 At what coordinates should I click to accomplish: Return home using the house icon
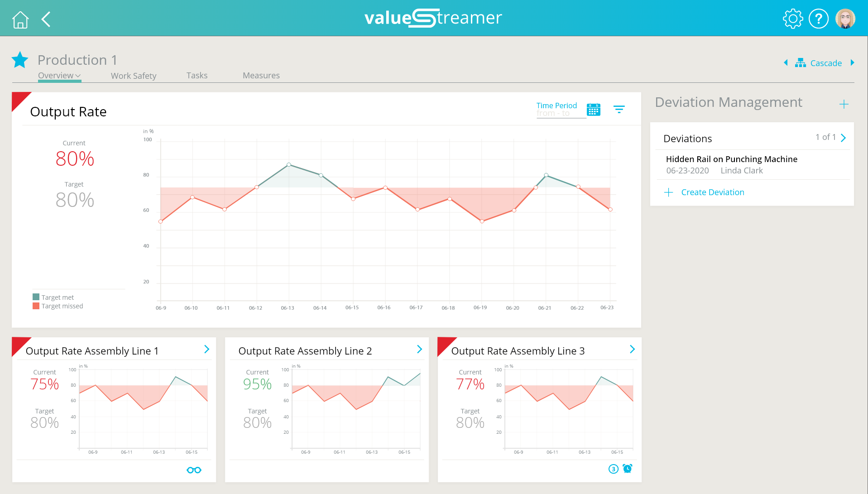[20, 19]
